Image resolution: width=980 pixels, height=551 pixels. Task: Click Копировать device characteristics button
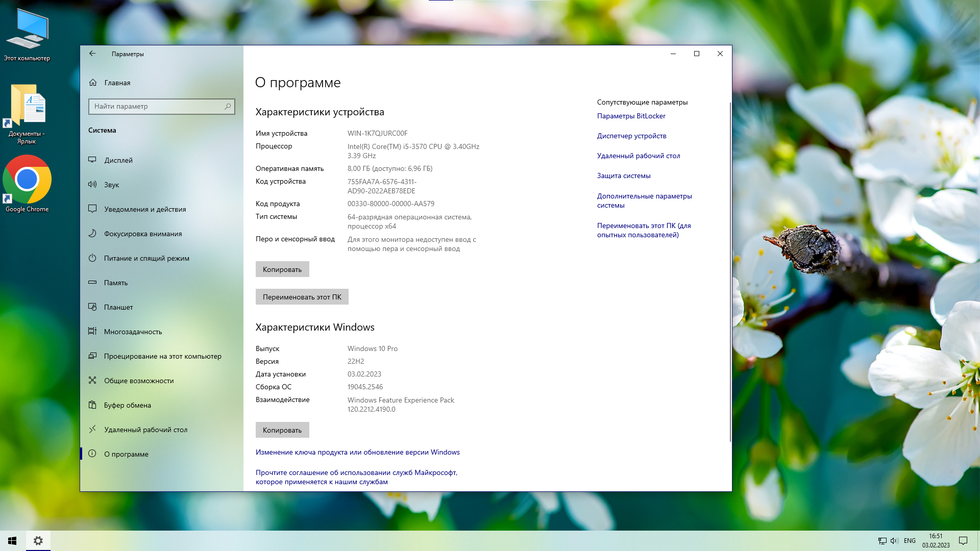click(x=283, y=269)
